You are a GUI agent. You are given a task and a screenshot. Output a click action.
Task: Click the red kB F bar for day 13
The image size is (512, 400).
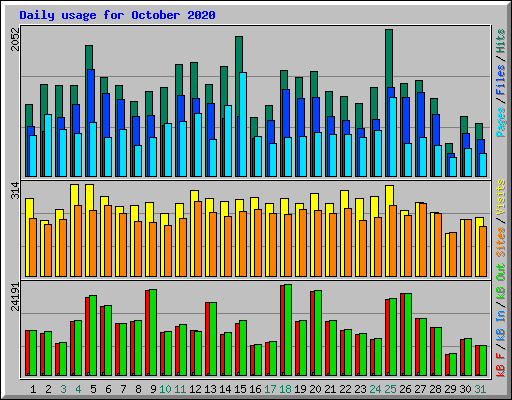pyautogui.click(x=208, y=339)
